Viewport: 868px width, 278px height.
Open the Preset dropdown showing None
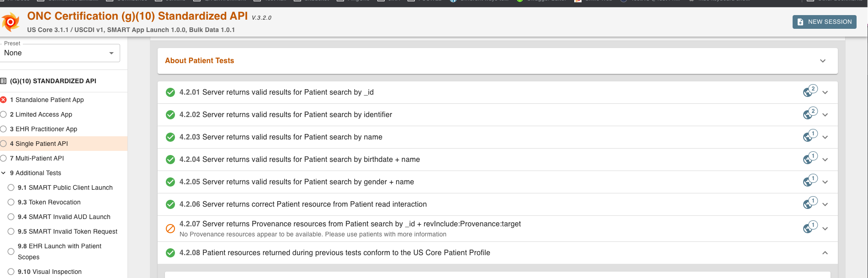point(60,53)
